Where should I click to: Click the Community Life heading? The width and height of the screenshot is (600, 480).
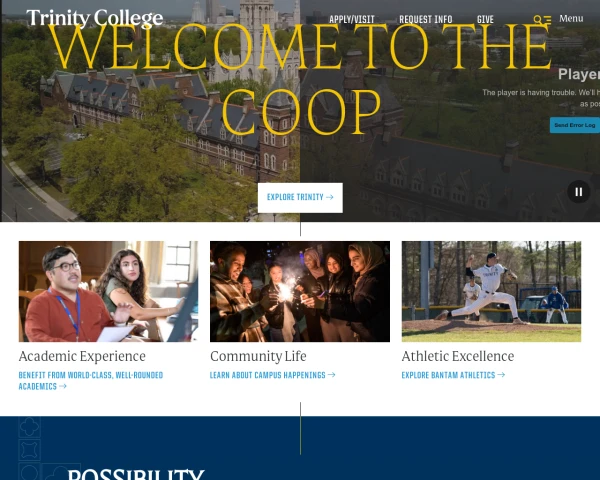point(258,356)
